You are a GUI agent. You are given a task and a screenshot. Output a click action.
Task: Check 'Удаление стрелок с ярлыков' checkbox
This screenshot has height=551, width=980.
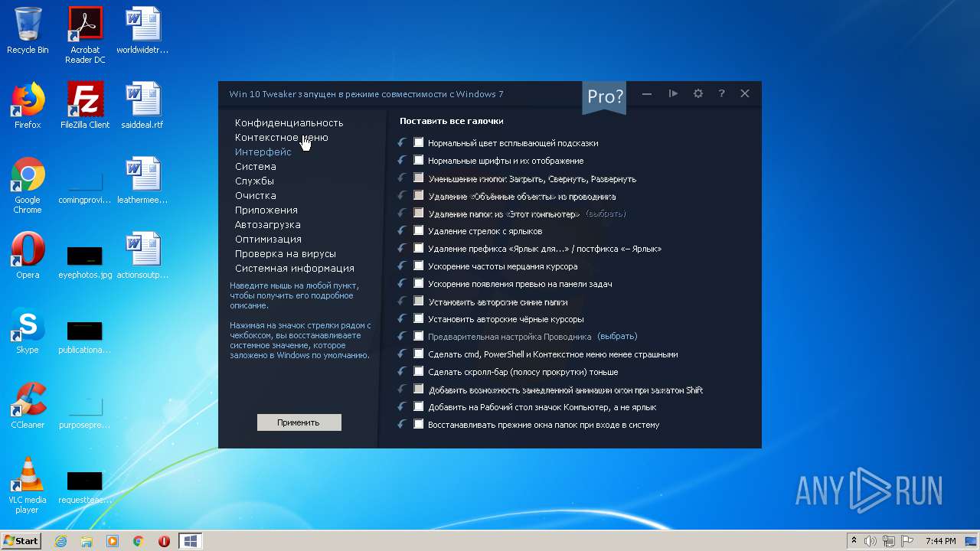coord(419,230)
